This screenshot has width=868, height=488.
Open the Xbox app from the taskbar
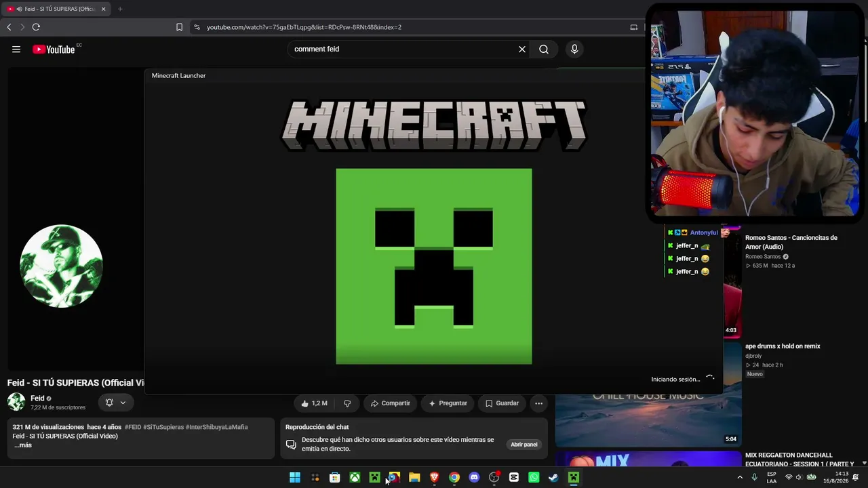pyautogui.click(x=355, y=477)
